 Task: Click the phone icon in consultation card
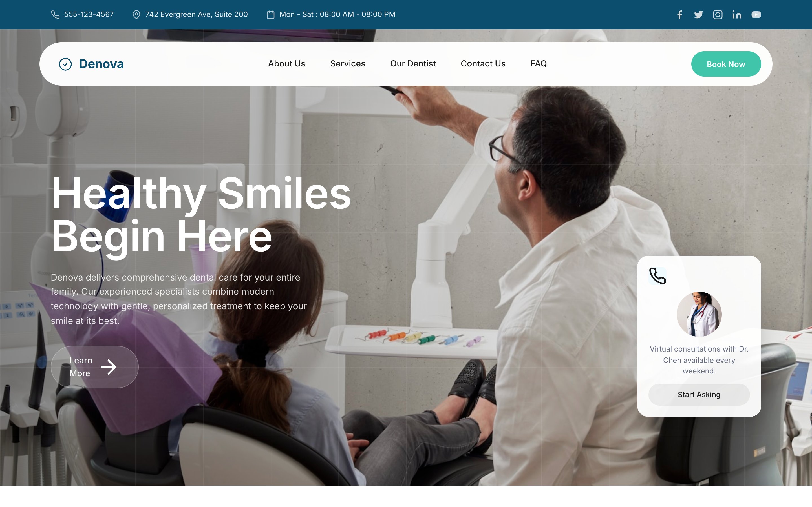point(657,276)
